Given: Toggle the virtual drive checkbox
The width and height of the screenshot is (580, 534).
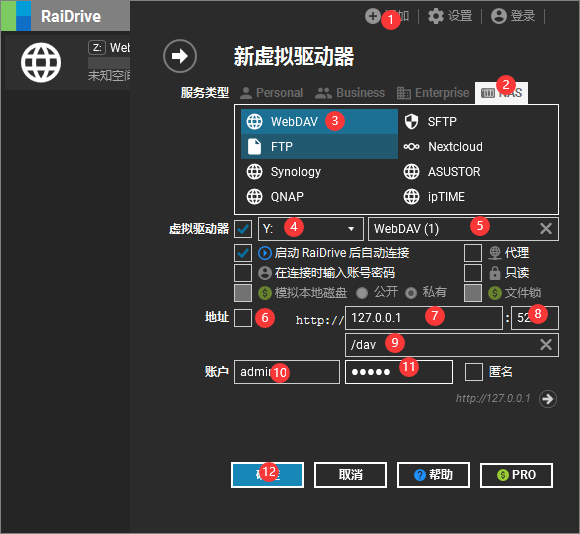Looking at the screenshot, I should (243, 229).
